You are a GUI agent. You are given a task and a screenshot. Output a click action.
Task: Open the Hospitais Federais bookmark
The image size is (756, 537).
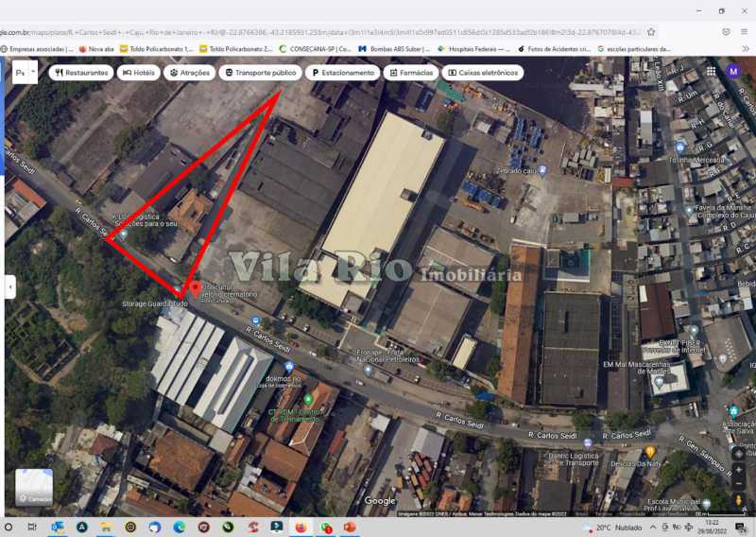(x=474, y=49)
